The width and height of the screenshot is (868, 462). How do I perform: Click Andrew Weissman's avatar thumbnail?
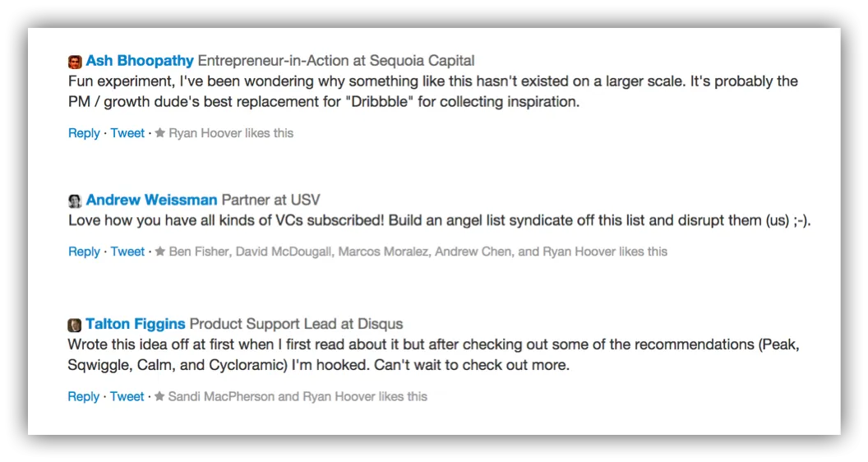coord(75,201)
